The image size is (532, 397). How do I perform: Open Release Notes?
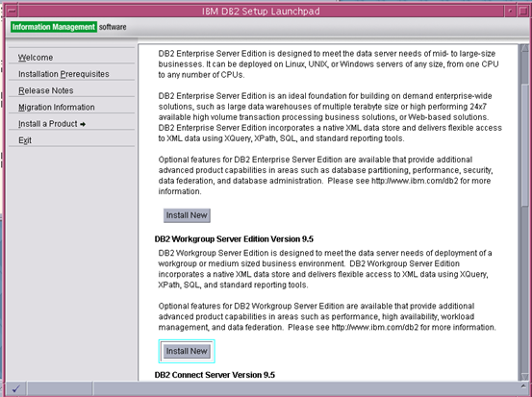pos(46,90)
